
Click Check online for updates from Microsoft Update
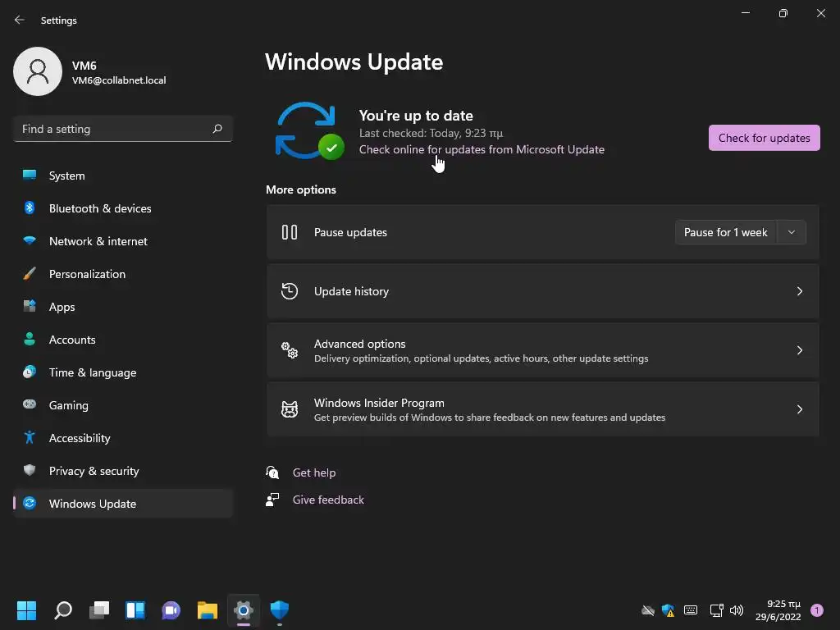point(482,149)
